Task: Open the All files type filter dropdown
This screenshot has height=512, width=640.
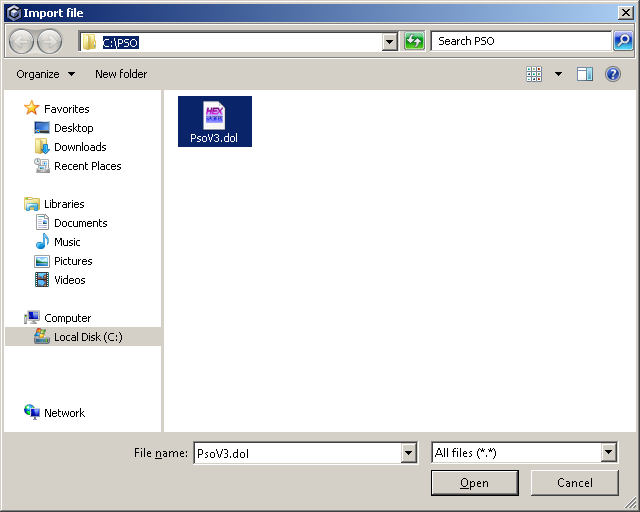Action: click(x=609, y=453)
